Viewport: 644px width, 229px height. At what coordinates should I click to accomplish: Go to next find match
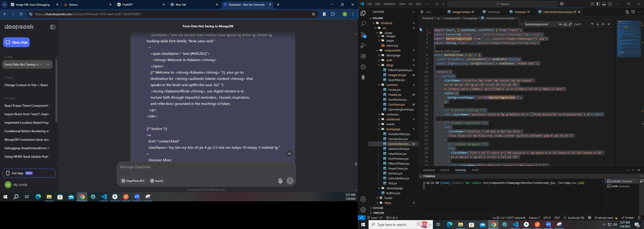tap(597, 24)
